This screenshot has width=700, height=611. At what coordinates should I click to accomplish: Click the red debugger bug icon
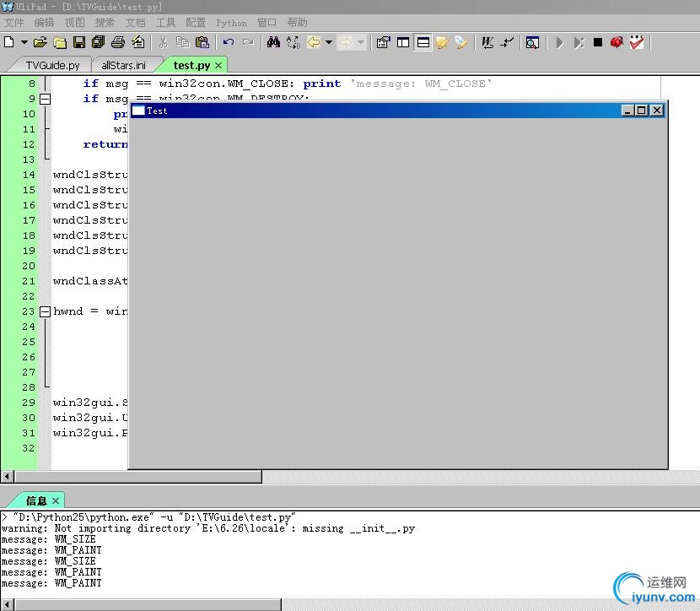click(617, 42)
